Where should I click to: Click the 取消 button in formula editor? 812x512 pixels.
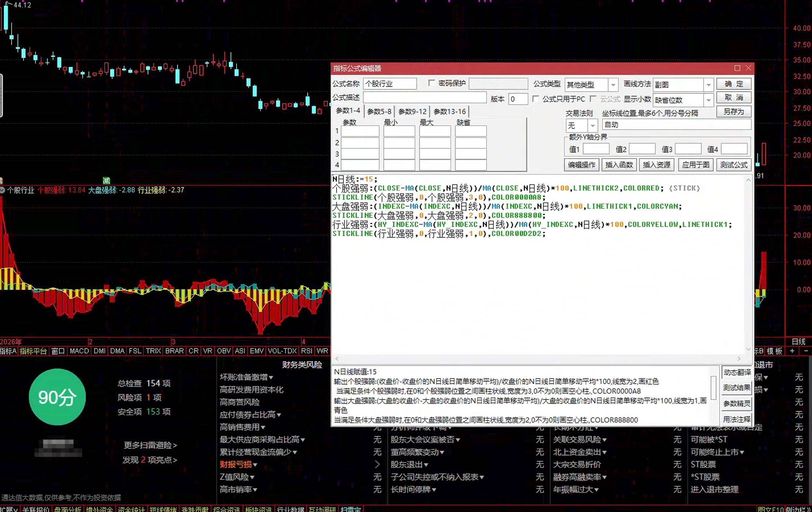734,97
